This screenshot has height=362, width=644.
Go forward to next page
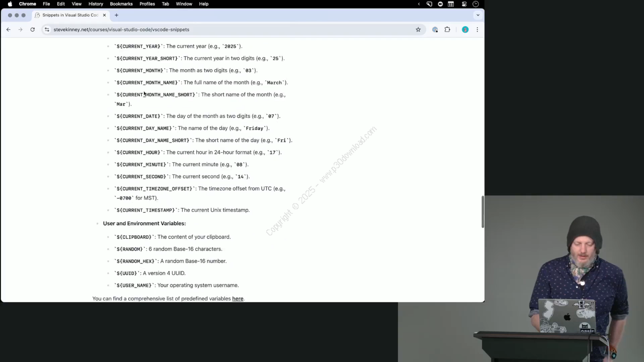tap(21, 30)
